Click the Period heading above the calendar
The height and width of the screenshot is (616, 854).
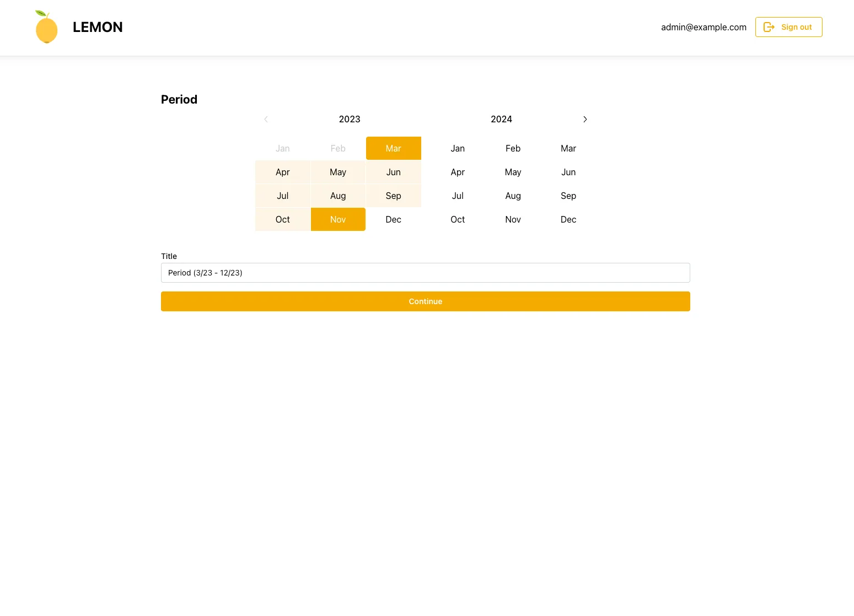[179, 99]
